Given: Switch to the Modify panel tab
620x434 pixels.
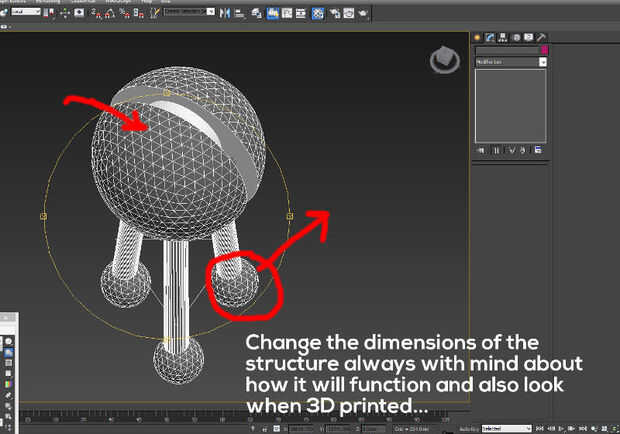Looking at the screenshot, I should pyautogui.click(x=491, y=37).
